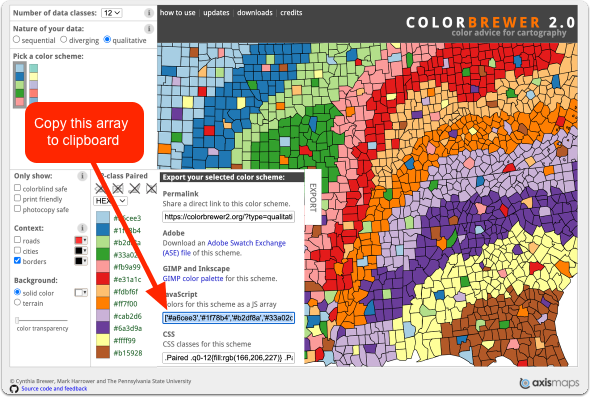Click info icon beside Number of data classes
Screen dimensions: 590x397
pyautogui.click(x=149, y=13)
